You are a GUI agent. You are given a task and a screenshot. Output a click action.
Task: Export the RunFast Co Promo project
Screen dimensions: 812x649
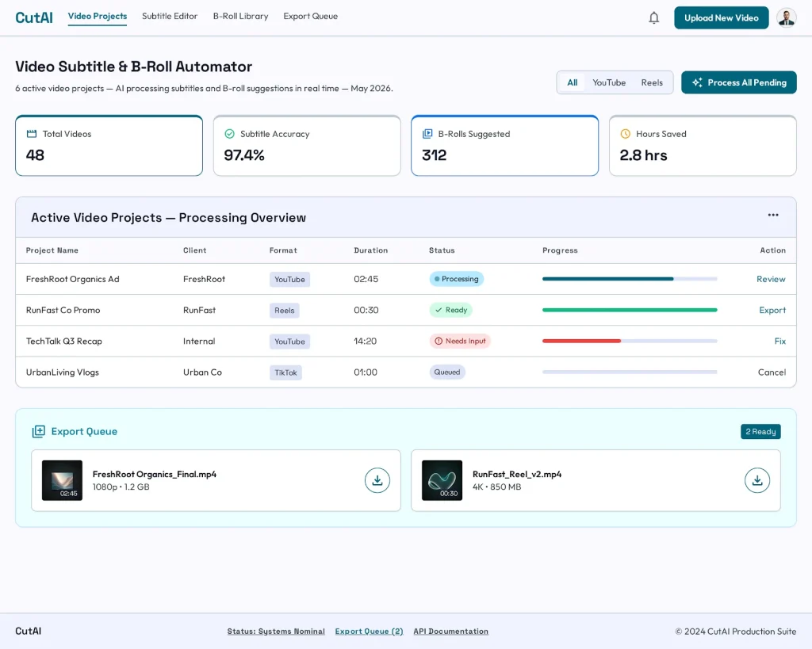coord(772,310)
